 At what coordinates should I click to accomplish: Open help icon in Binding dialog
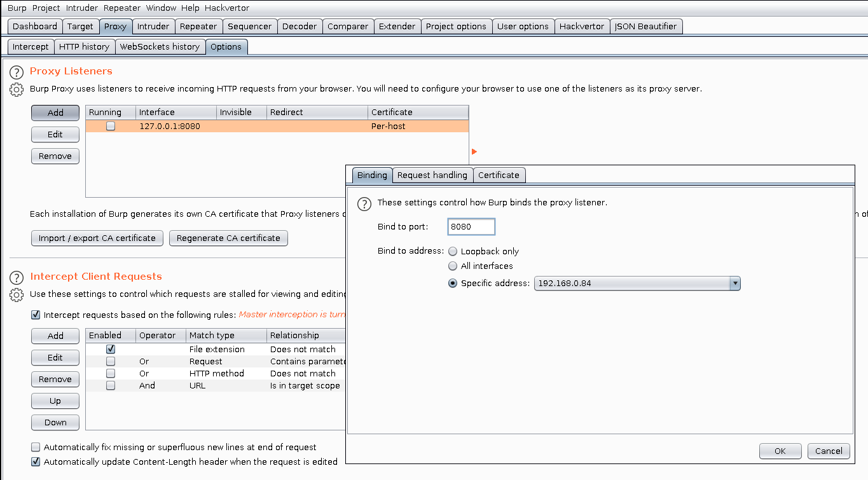pyautogui.click(x=364, y=203)
